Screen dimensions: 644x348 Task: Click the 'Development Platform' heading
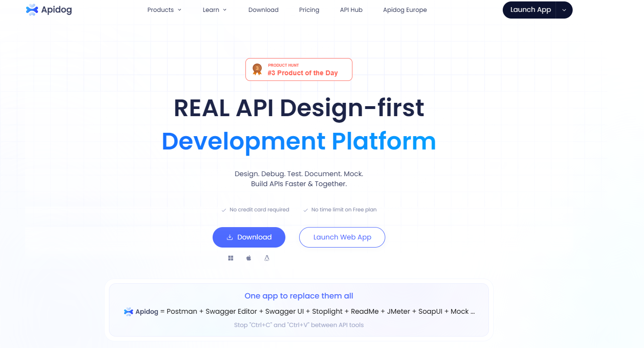pyautogui.click(x=299, y=141)
